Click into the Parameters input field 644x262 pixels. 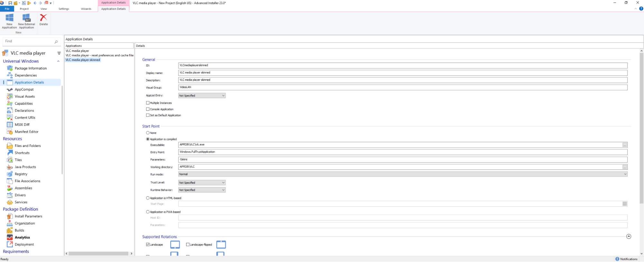tap(402, 160)
